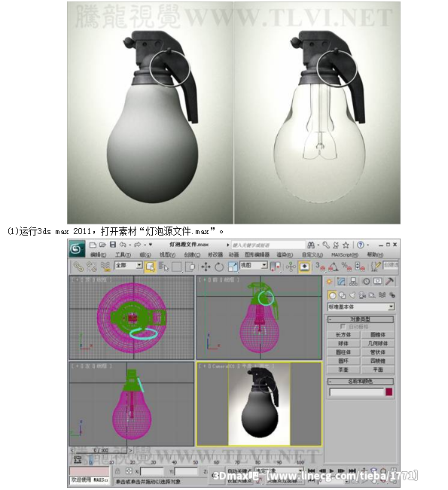Open the 创建(C) menu
The height and width of the screenshot is (490, 448).
click(192, 254)
